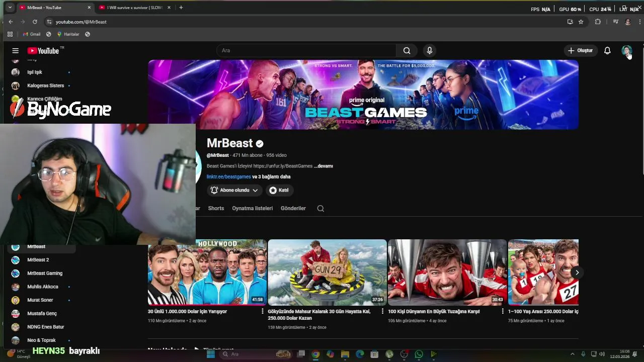Click the Katıl join button
The height and width of the screenshot is (362, 644).
279,190
